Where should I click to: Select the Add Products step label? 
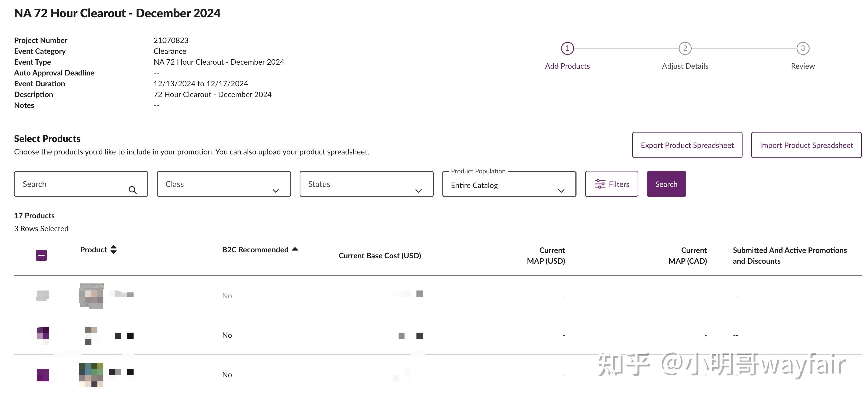pyautogui.click(x=567, y=66)
